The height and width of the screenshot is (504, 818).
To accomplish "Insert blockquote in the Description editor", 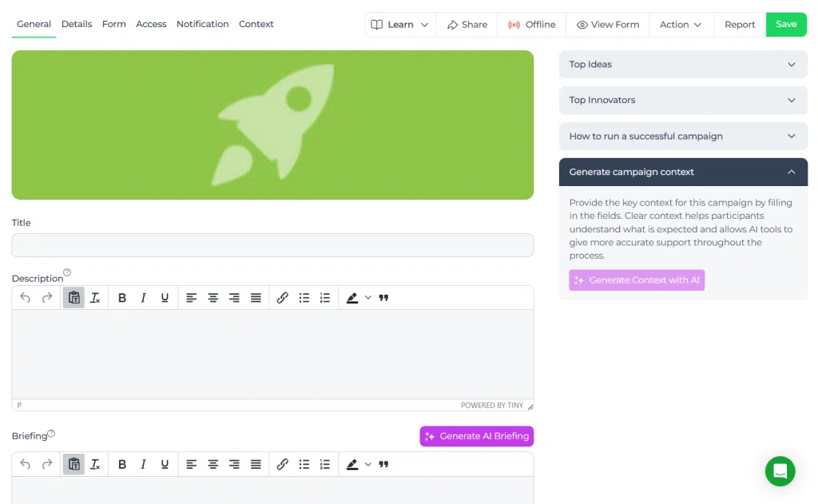I will pyautogui.click(x=383, y=298).
